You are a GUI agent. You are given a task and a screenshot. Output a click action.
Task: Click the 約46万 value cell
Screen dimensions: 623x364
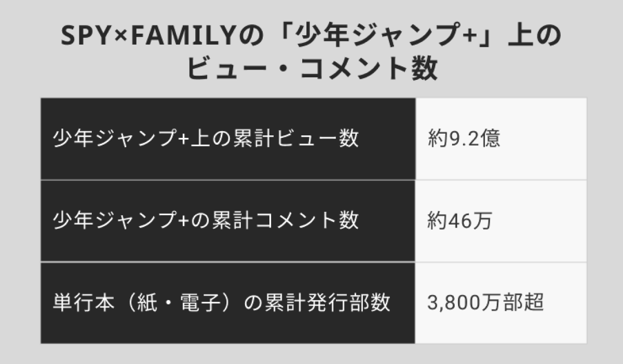459,221
